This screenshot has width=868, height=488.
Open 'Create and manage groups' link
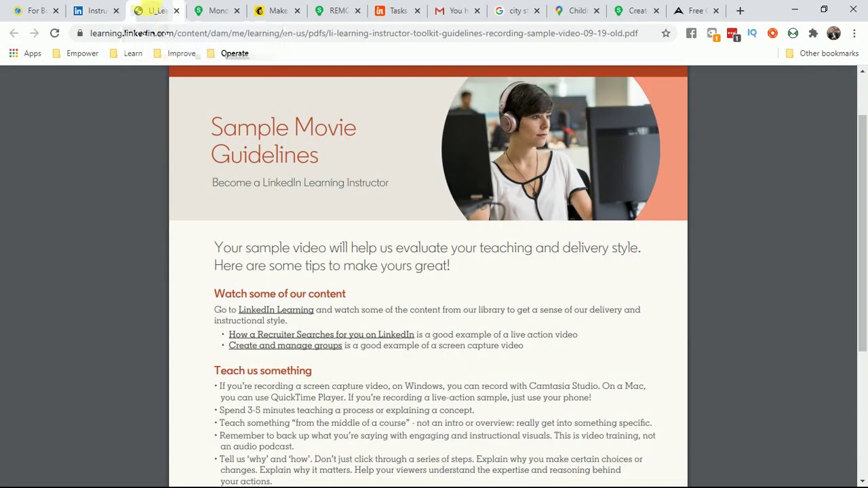point(285,345)
